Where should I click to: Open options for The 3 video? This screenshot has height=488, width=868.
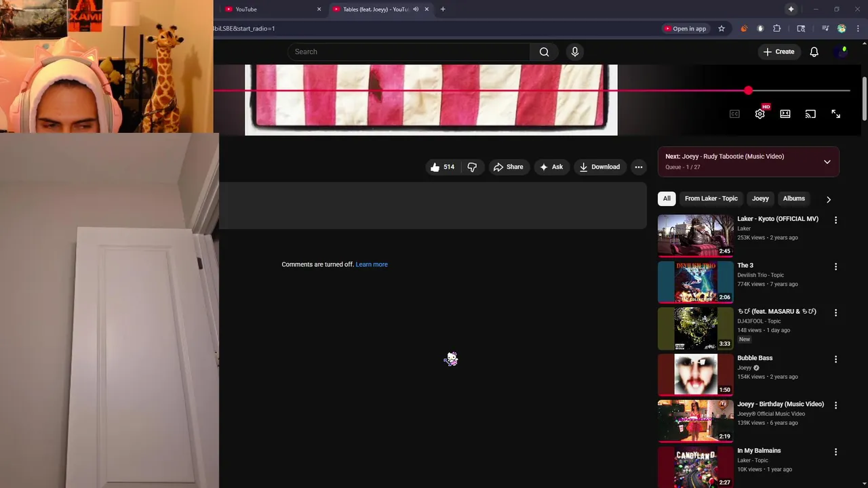835,266
